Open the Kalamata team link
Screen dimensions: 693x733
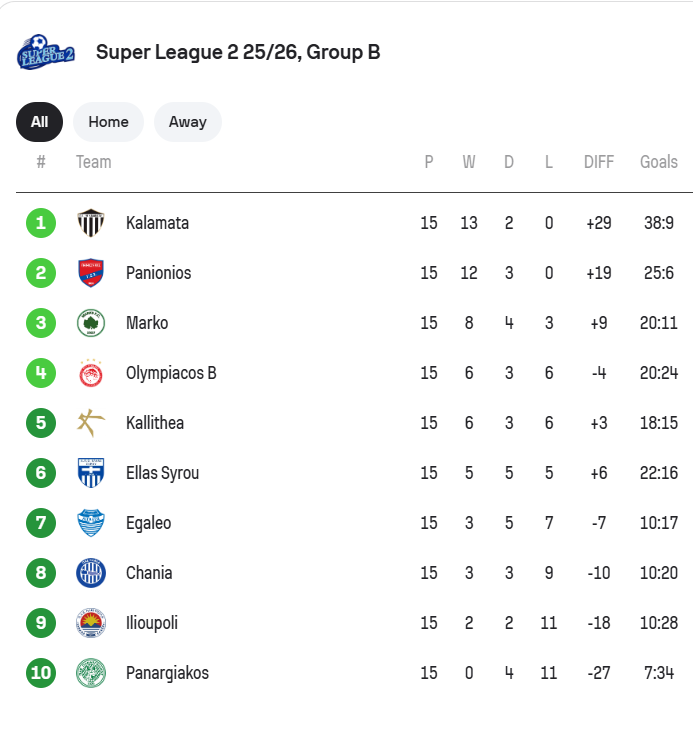pos(157,223)
